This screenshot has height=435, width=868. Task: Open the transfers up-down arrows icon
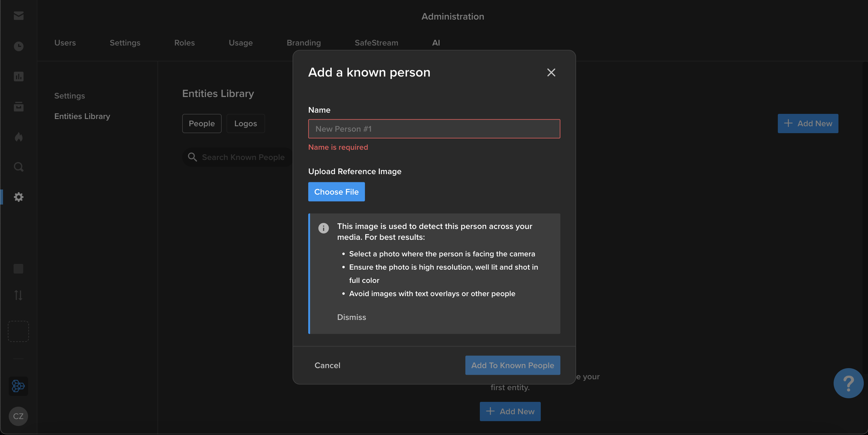click(18, 295)
